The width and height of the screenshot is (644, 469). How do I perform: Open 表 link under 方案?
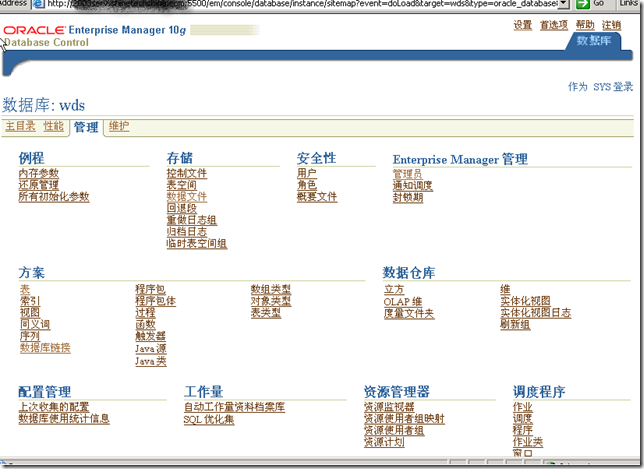point(25,290)
